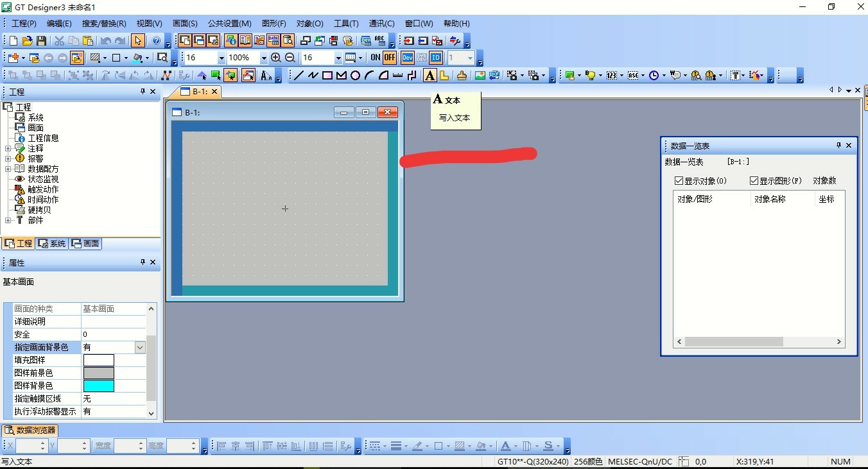The image size is (868, 469).
Task: Open the 指定画面背景色 value dropdown
Action: point(140,347)
